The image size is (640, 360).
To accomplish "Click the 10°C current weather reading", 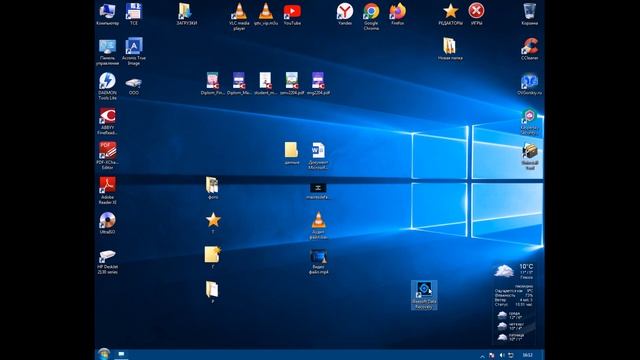I will pyautogui.click(x=526, y=267).
